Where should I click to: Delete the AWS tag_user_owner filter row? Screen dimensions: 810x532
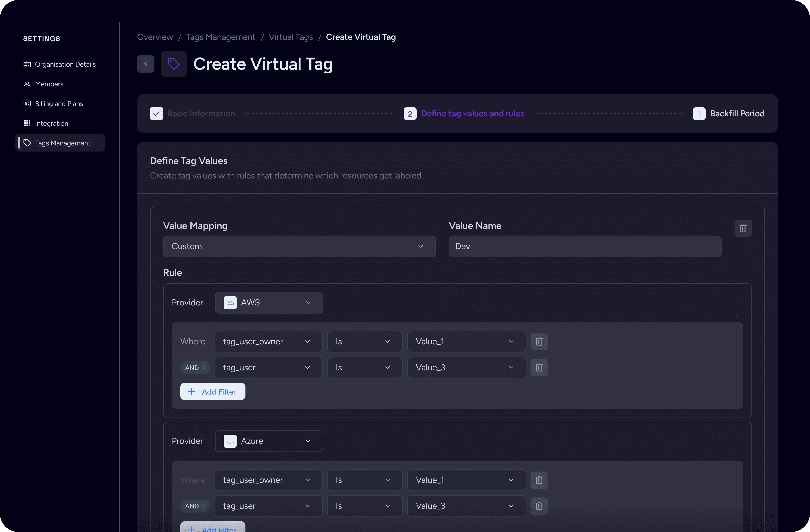539,341
